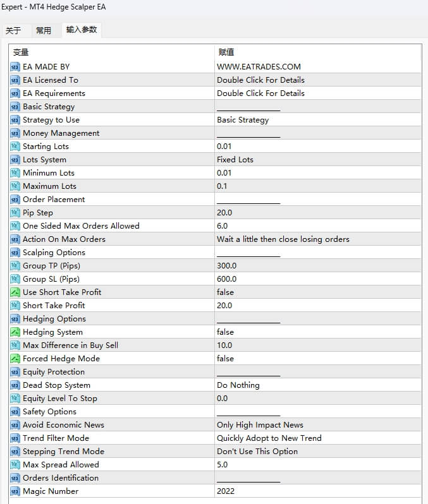Click the Starting Lots variable icon
This screenshot has width=428, height=504.
[15, 147]
